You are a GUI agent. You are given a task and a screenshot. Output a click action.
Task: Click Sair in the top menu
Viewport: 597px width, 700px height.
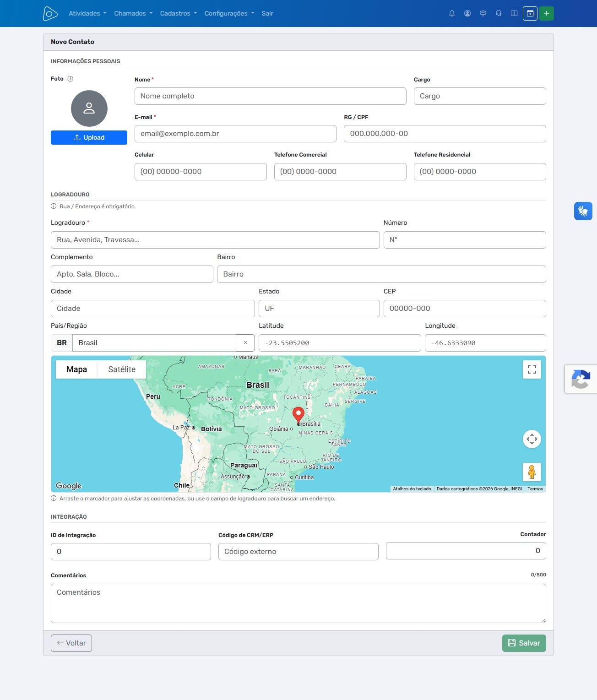pyautogui.click(x=267, y=14)
